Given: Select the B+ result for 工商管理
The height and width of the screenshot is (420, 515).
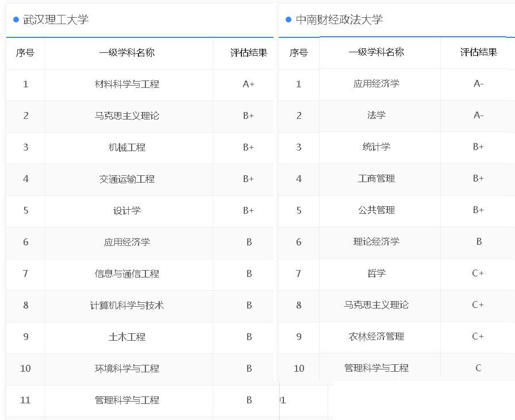Looking at the screenshot, I should (478, 178).
